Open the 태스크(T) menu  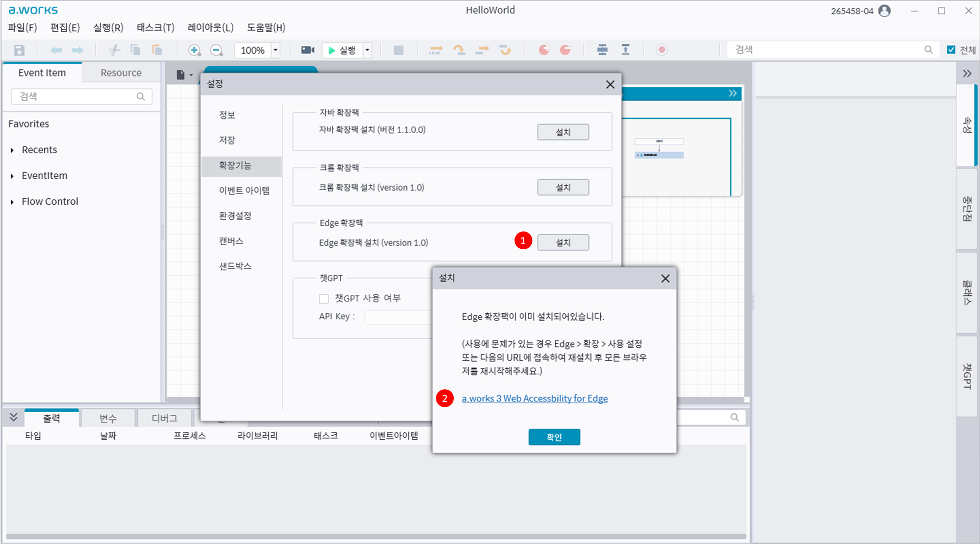pyautogui.click(x=155, y=28)
